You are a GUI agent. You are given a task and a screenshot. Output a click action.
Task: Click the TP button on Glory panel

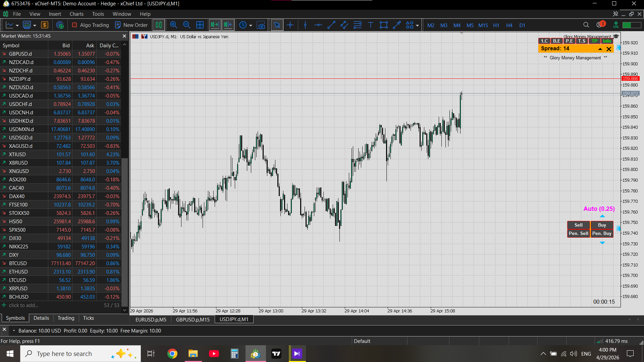[x=595, y=41]
